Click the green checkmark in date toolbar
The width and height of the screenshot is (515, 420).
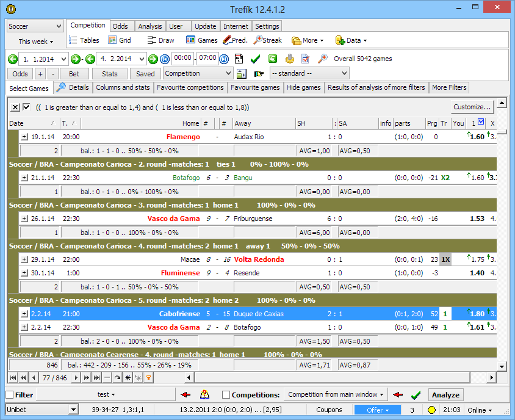click(255, 59)
